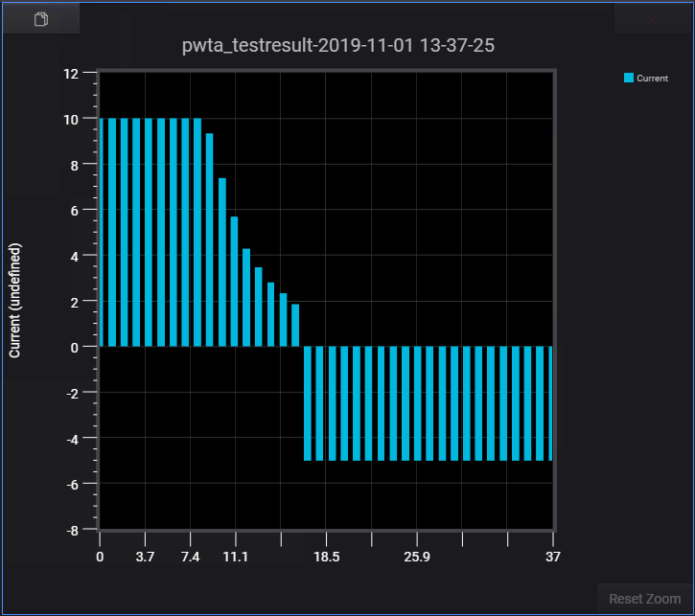
Task: Click the y-axis label -8
Action: pos(71,530)
